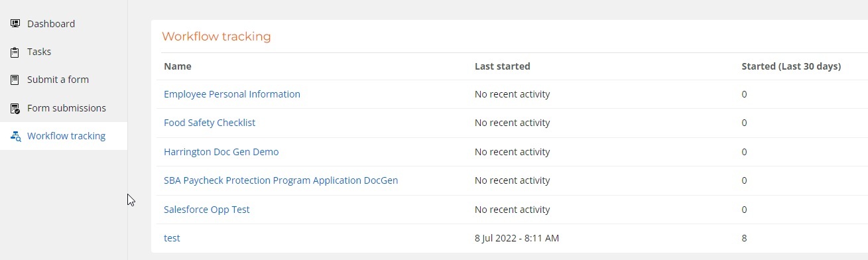868x260 pixels.
Task: Select Submit a form in sidebar
Action: [x=58, y=80]
